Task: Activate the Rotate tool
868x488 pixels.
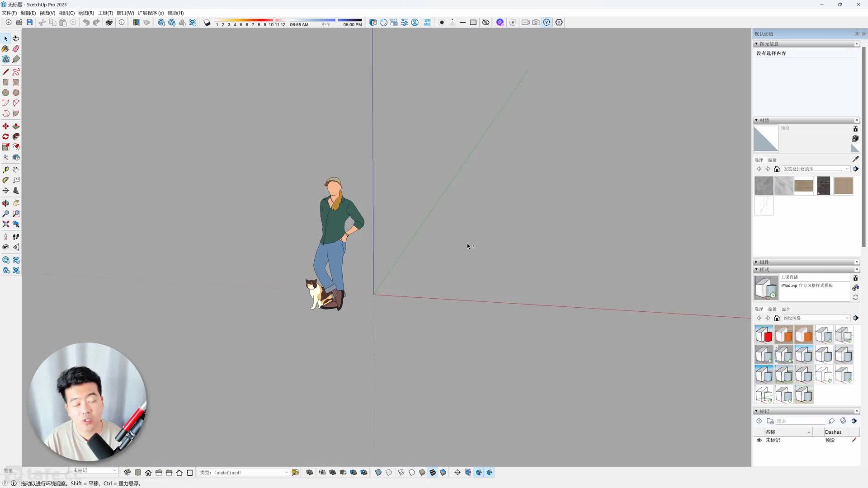Action: (6, 136)
